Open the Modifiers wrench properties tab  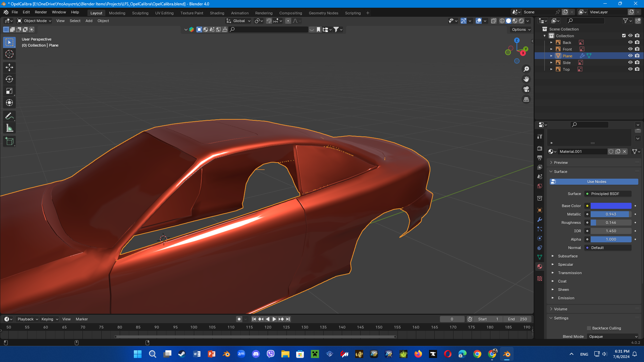pos(540,220)
